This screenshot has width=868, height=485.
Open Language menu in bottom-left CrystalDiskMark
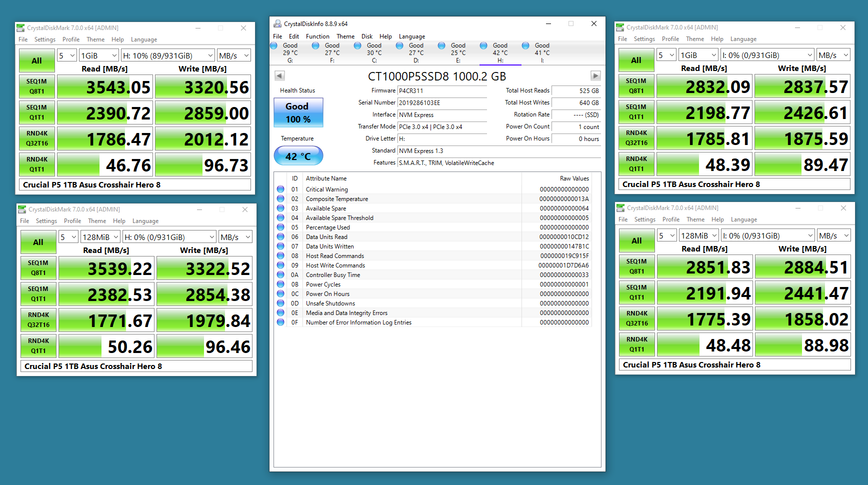(145, 221)
